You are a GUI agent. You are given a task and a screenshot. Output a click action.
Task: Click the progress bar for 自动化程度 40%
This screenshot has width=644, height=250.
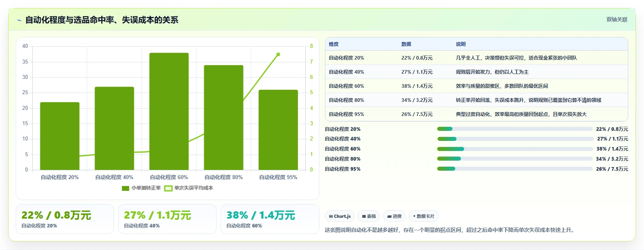click(515, 139)
